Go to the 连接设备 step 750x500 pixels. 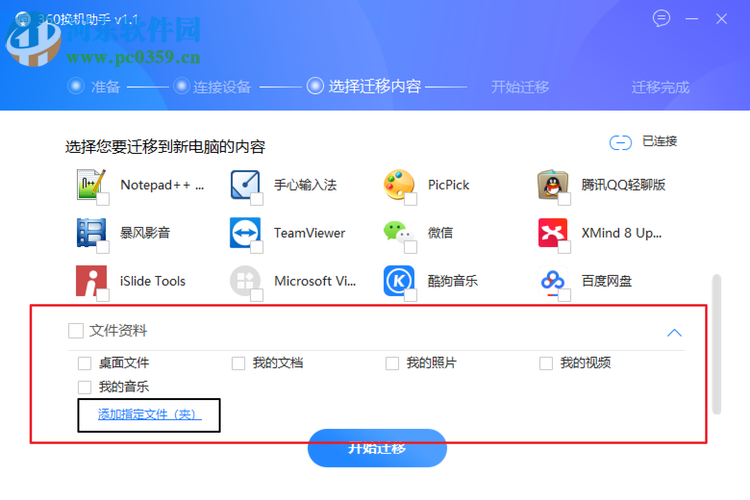[212, 87]
